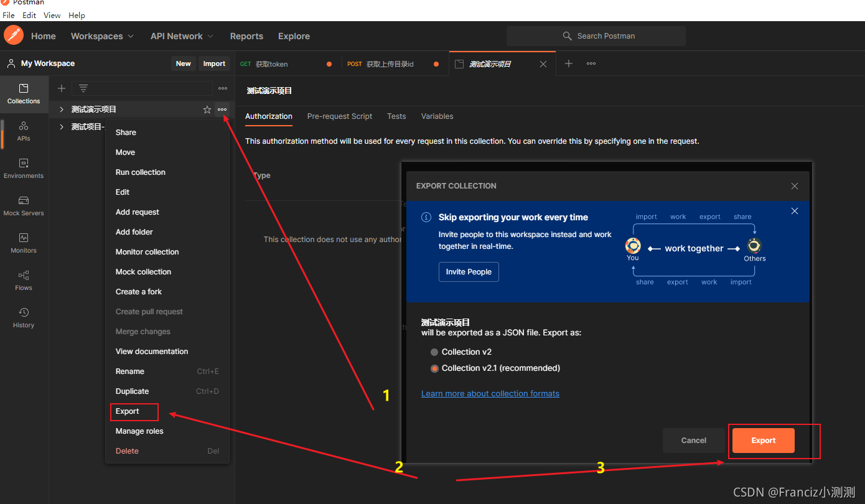Switch to the POST 获取上传目录id tab
The height and width of the screenshot is (504, 865).
[x=395, y=63]
